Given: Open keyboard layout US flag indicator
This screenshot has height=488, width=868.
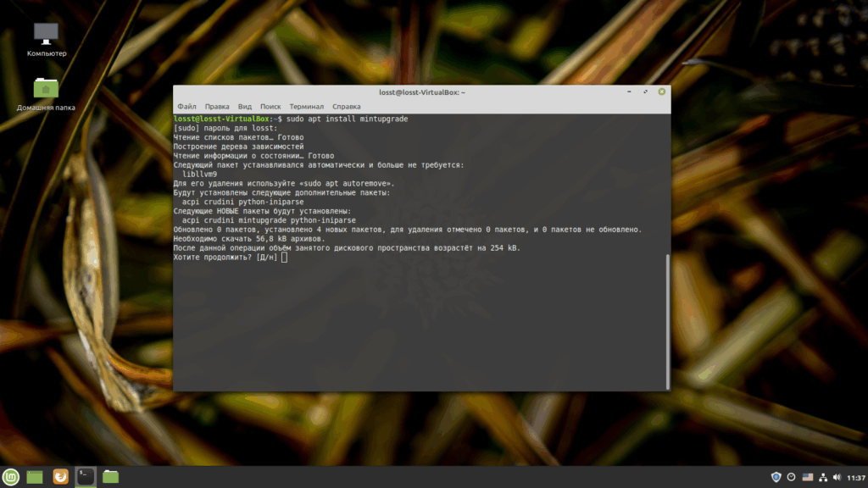Looking at the screenshot, I should point(808,477).
